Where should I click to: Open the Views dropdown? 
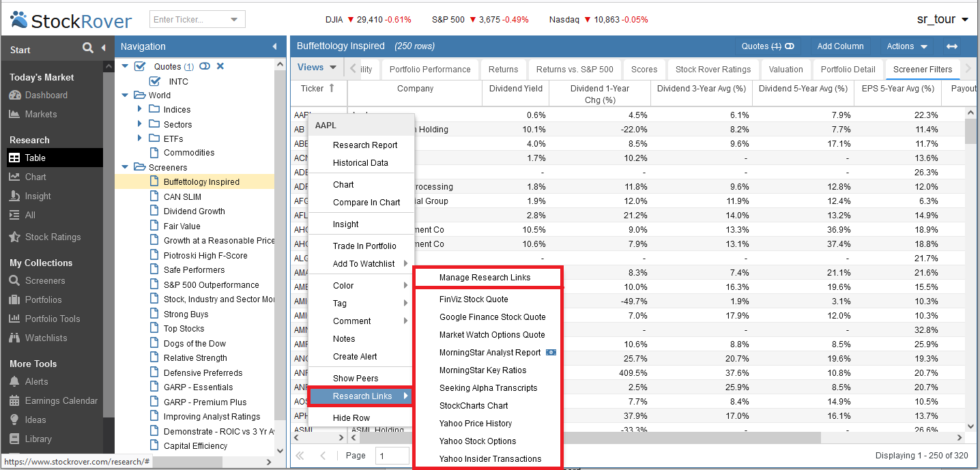(317, 68)
